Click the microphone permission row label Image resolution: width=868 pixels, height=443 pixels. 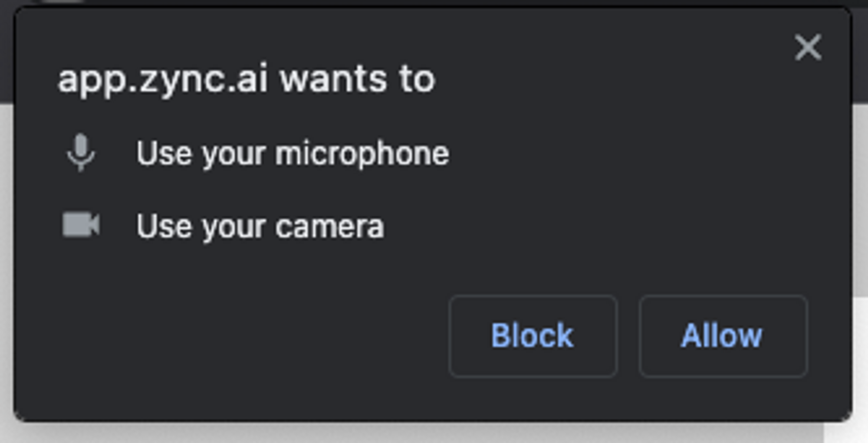[x=293, y=154]
